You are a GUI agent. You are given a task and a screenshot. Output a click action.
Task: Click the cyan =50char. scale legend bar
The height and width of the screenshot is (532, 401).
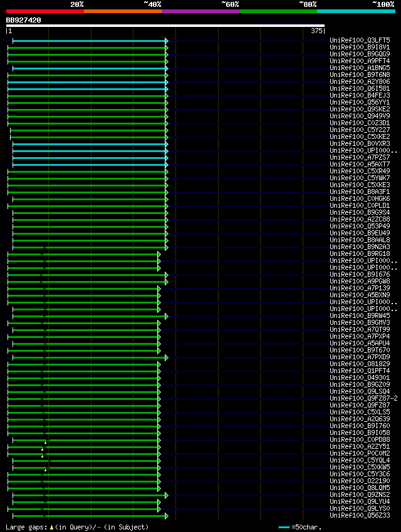[x=284, y=527]
